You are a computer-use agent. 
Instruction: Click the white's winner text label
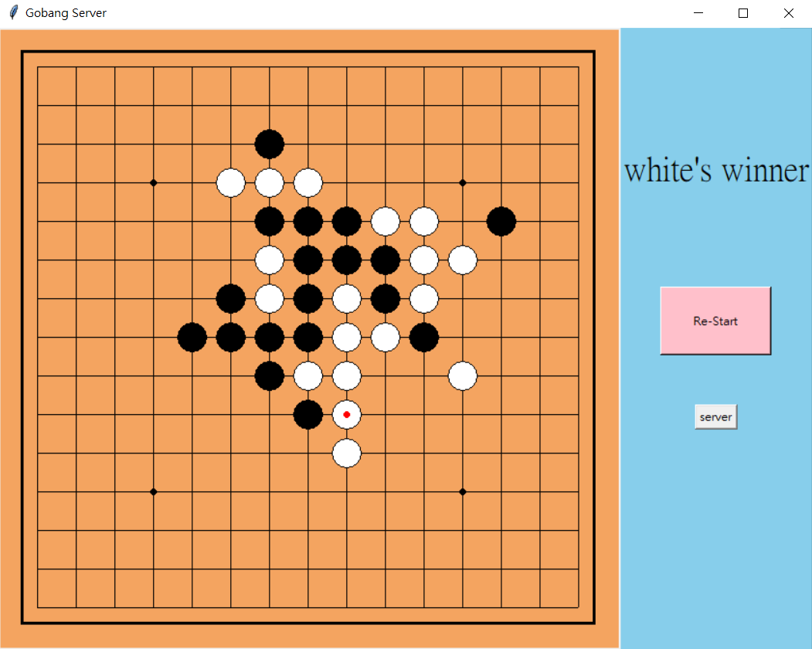tap(715, 171)
